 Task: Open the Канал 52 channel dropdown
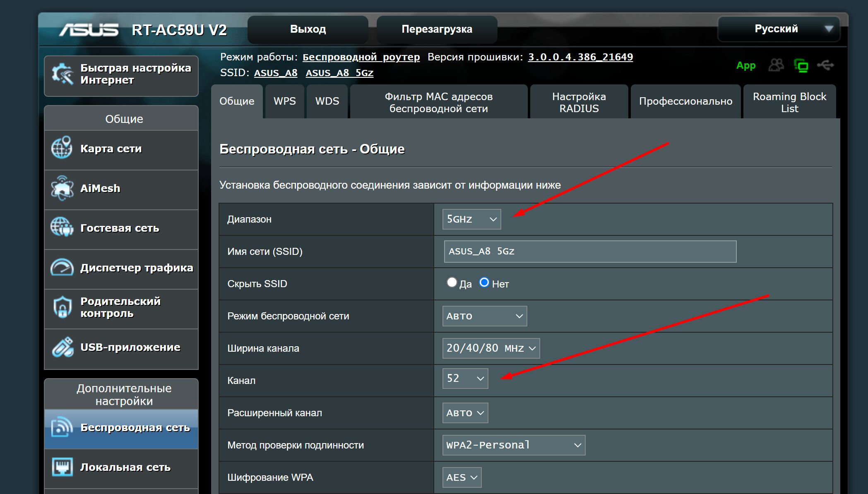click(465, 379)
